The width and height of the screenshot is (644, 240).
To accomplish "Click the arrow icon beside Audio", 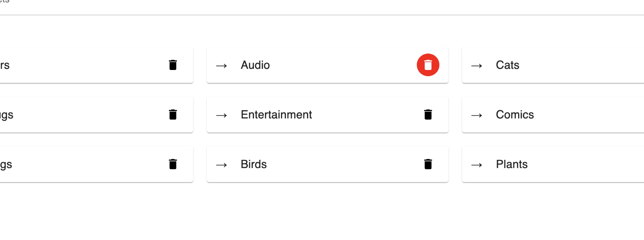I will point(221,66).
